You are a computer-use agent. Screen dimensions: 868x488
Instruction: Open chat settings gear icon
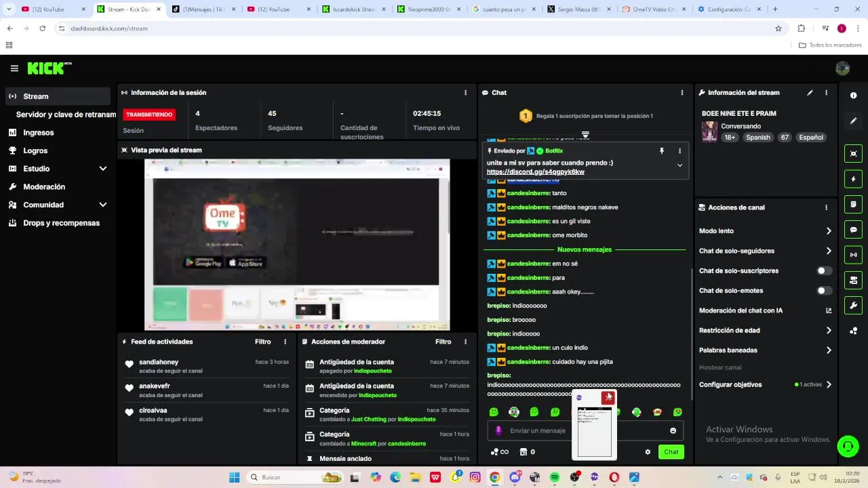pos(648,452)
